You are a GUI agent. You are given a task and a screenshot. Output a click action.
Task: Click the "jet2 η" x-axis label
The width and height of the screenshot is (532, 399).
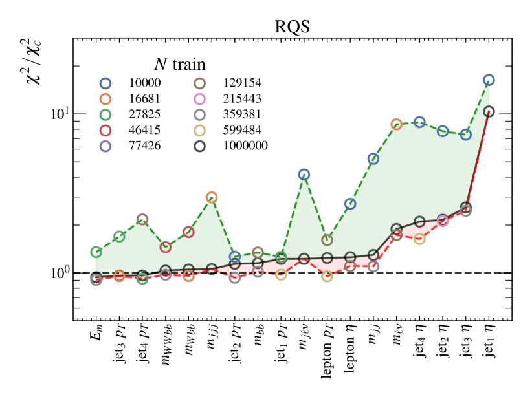coord(444,341)
